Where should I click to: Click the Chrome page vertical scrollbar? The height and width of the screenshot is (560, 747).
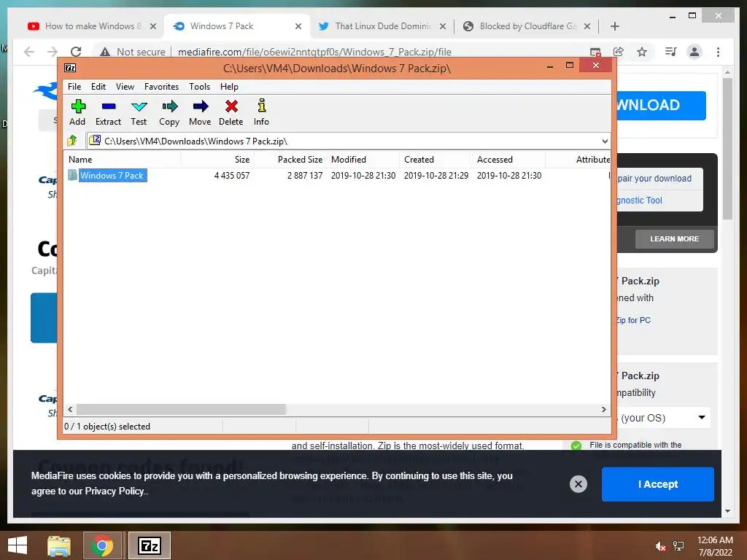tap(727, 149)
